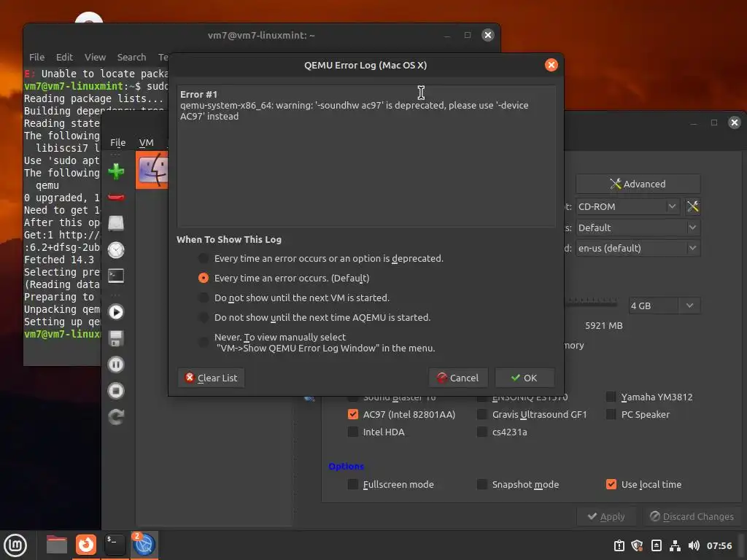Stop the VM with the stop icon
This screenshot has height=560, width=747.
(116, 391)
